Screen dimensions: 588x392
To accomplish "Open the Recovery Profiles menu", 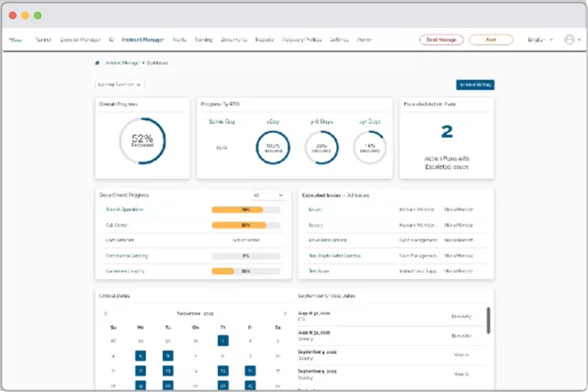I will 302,39.
